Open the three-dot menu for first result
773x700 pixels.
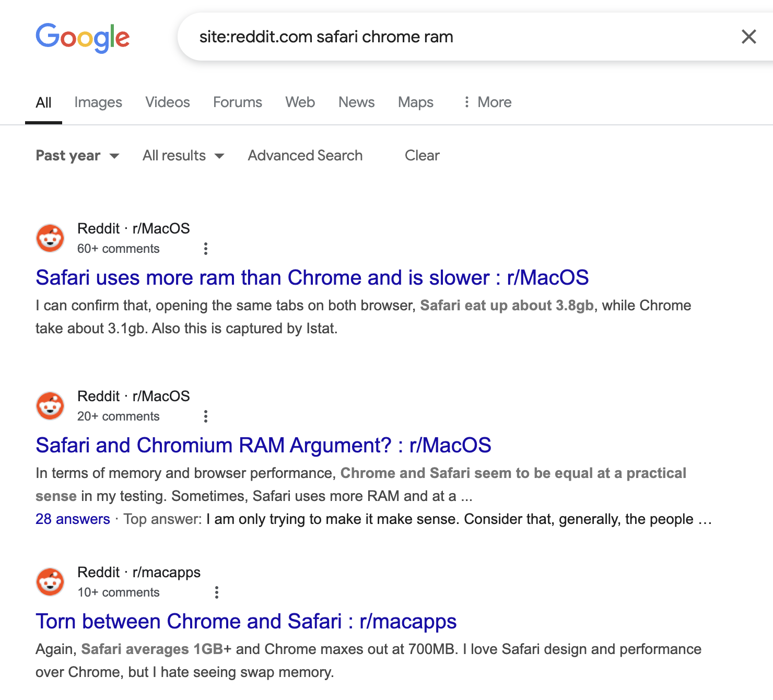[x=206, y=249]
